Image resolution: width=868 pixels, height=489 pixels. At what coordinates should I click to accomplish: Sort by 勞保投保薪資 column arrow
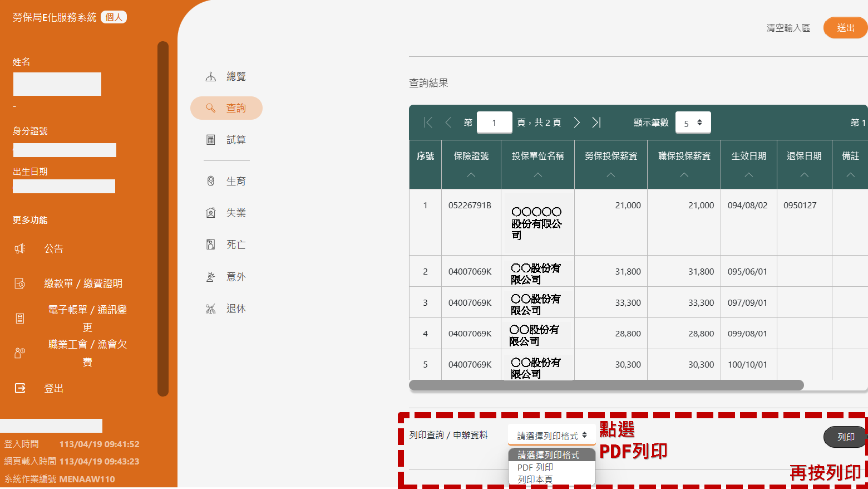click(611, 175)
